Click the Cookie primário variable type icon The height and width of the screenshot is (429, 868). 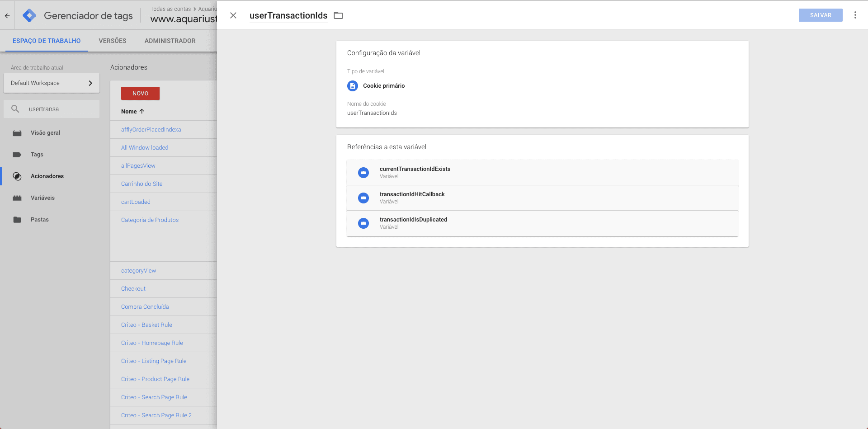pyautogui.click(x=353, y=86)
